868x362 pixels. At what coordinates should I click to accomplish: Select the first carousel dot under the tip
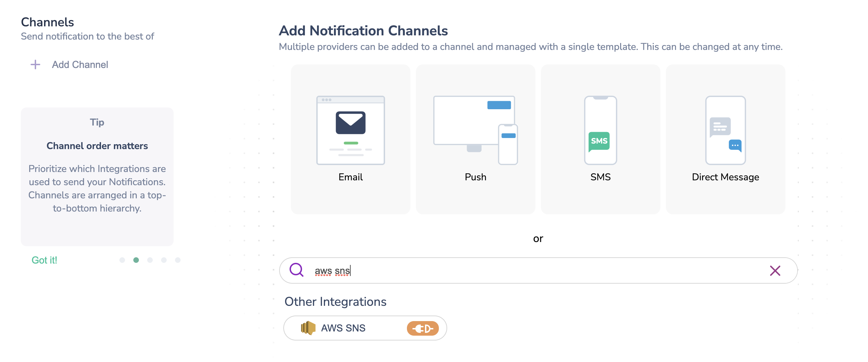(x=122, y=260)
